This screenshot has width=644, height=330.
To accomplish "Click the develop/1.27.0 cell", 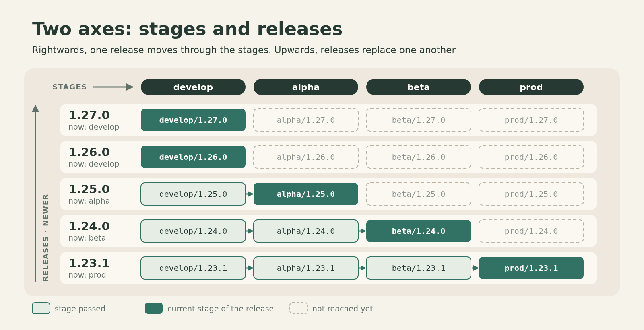I will (193, 120).
